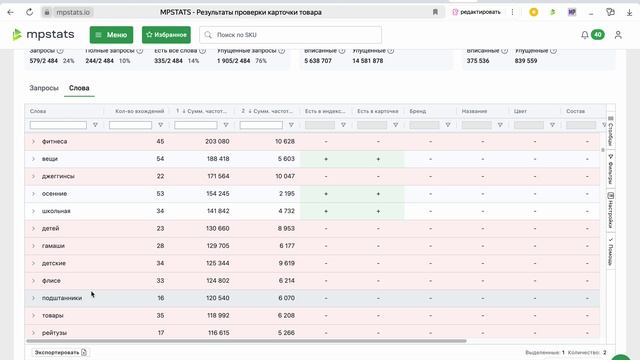
Task: Click the редактировать extension button
Action: (x=476, y=12)
